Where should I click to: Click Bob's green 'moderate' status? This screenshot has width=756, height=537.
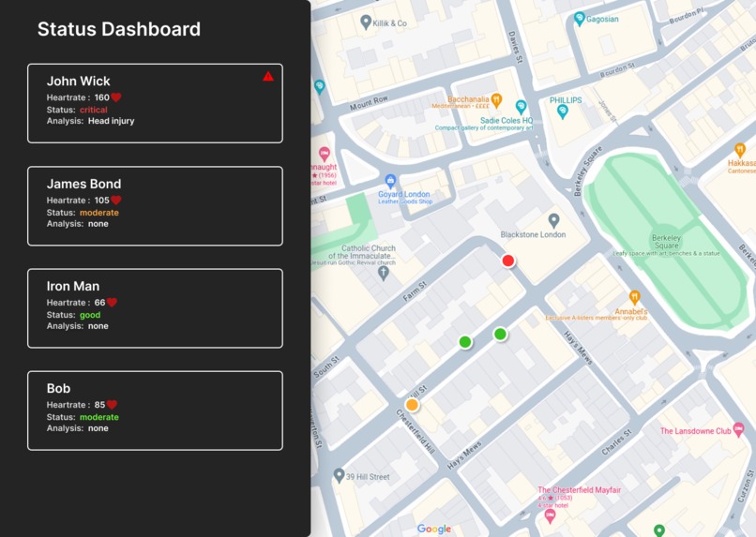pyautogui.click(x=99, y=417)
